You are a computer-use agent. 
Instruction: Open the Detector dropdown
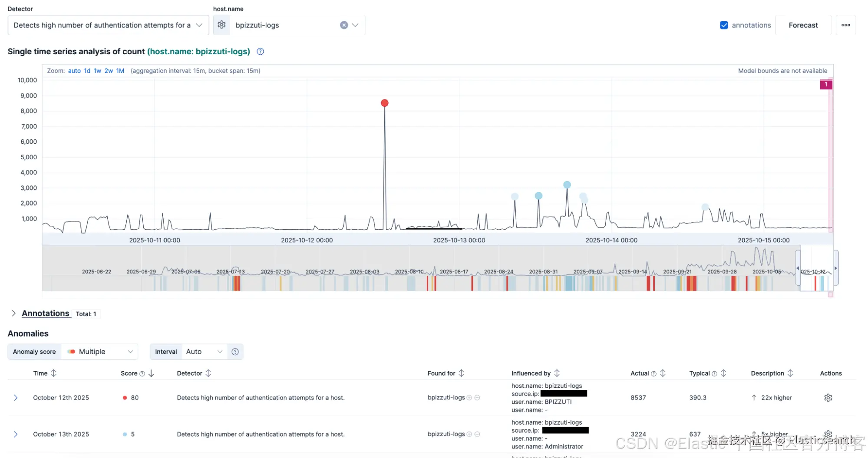[108, 25]
